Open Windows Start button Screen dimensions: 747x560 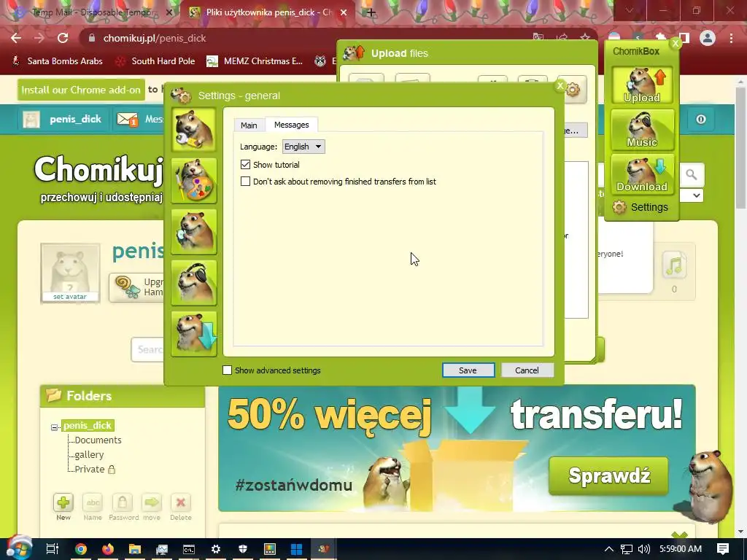19,547
